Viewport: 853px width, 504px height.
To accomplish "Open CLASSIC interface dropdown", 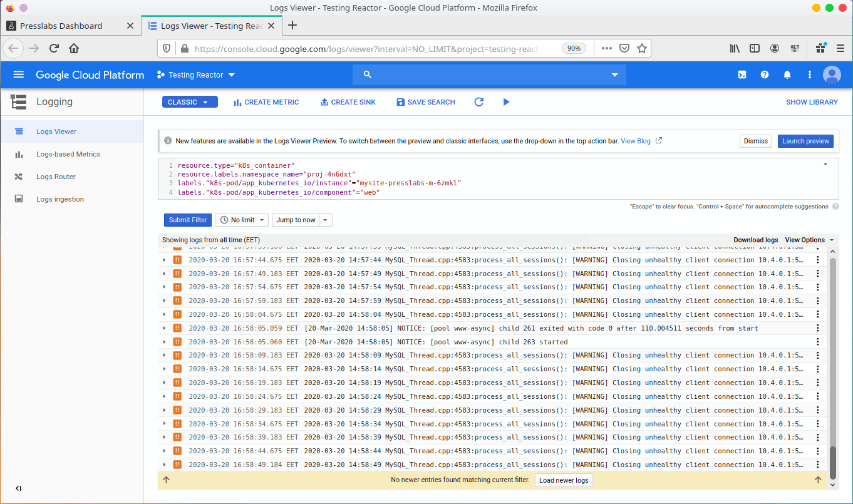I will coord(190,102).
